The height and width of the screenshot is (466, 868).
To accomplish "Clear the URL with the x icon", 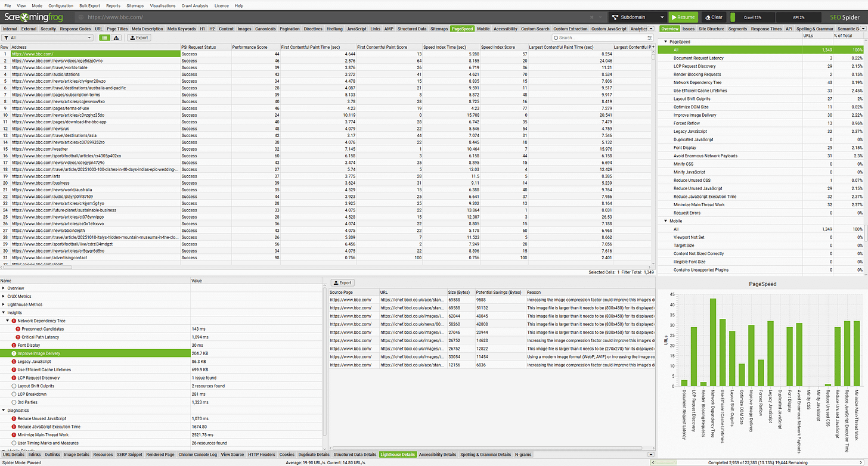I will 591,17.
